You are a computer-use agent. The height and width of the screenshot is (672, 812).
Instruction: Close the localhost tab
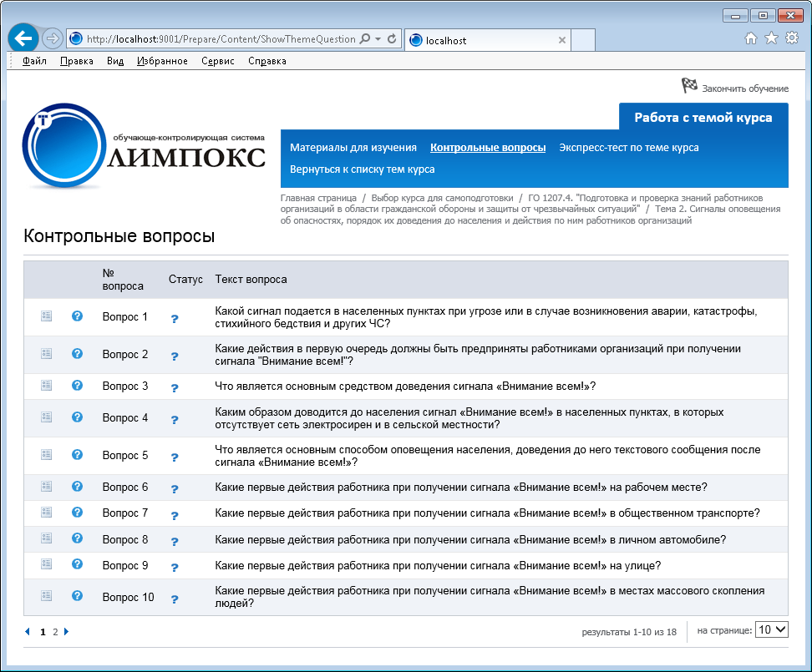pyautogui.click(x=562, y=40)
